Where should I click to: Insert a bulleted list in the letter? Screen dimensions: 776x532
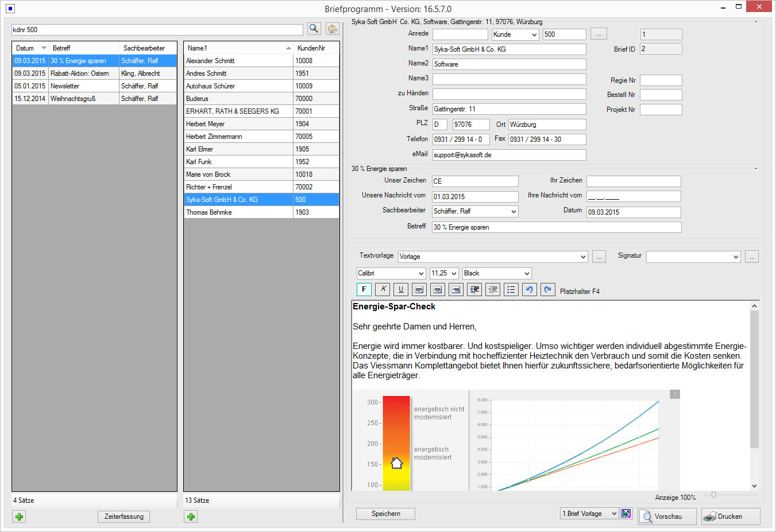point(511,290)
